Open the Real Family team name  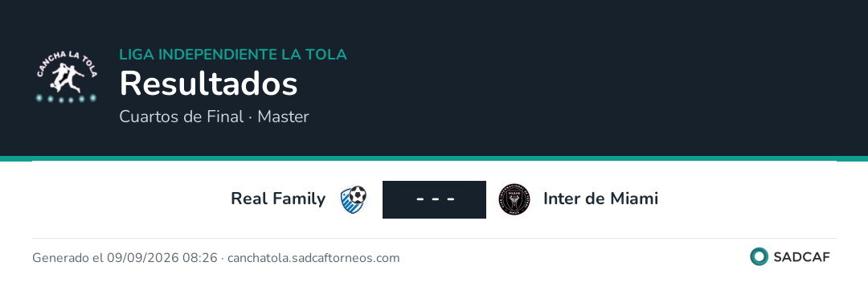(278, 199)
